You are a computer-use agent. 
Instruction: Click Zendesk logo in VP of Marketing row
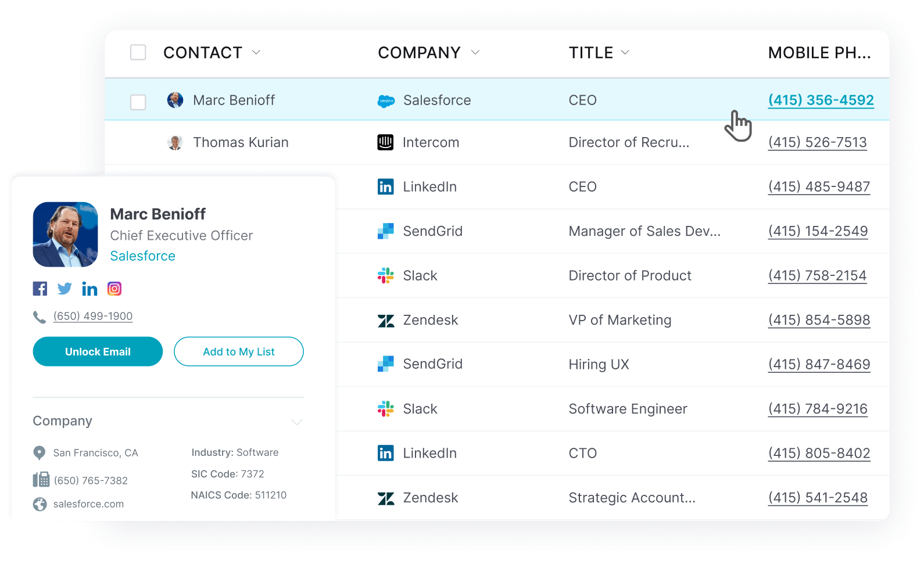[x=386, y=321]
